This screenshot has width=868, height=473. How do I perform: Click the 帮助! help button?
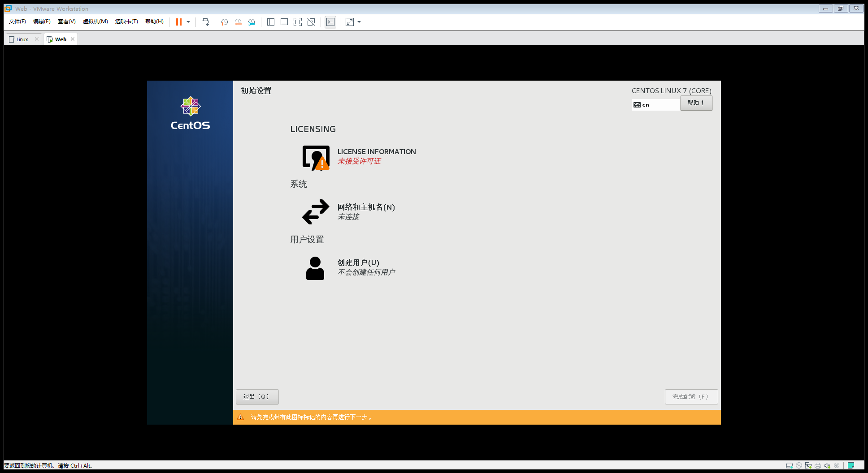(x=696, y=103)
